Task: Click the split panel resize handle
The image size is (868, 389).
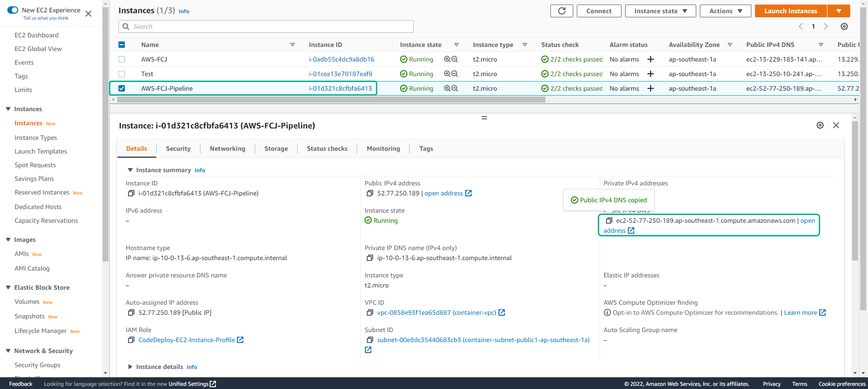Action: point(484,118)
